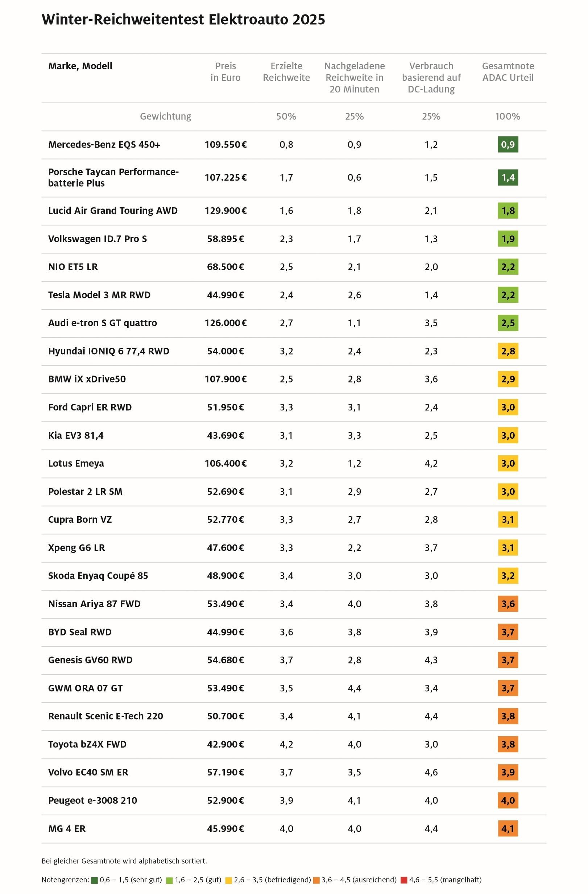Click the alphabetical sorting footnote text
This screenshot has width=588, height=894.
(x=124, y=861)
